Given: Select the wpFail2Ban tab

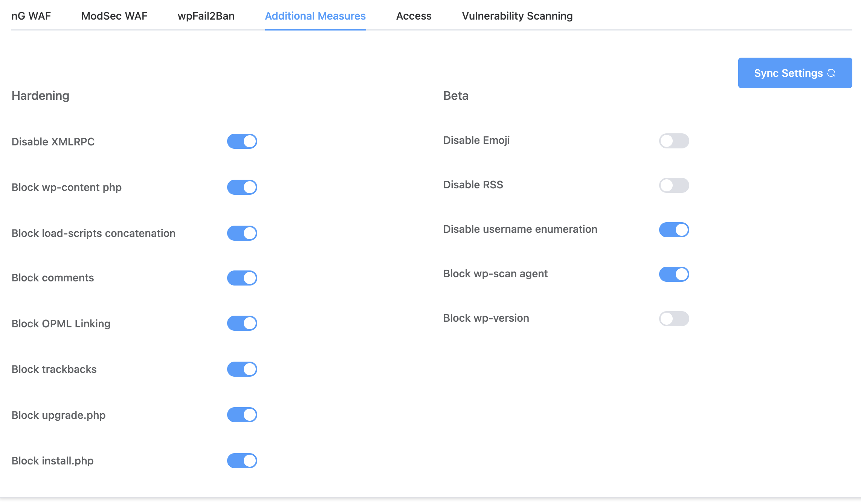Looking at the screenshot, I should 206,16.
